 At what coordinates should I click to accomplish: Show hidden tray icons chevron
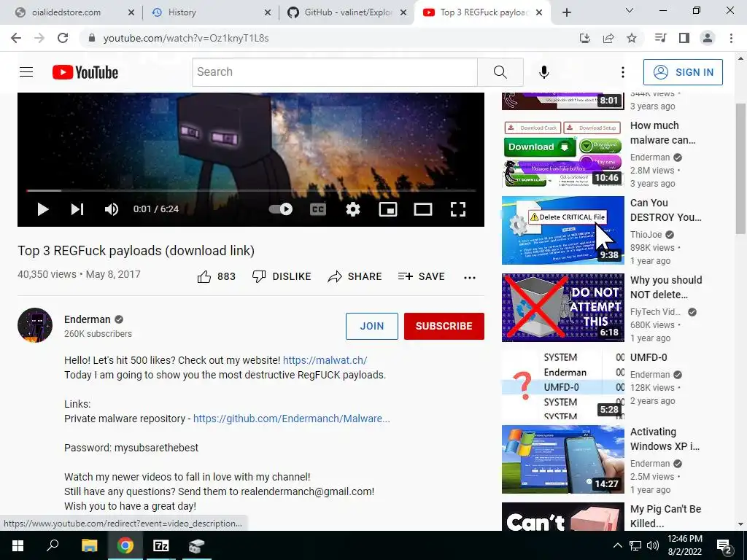point(617,545)
